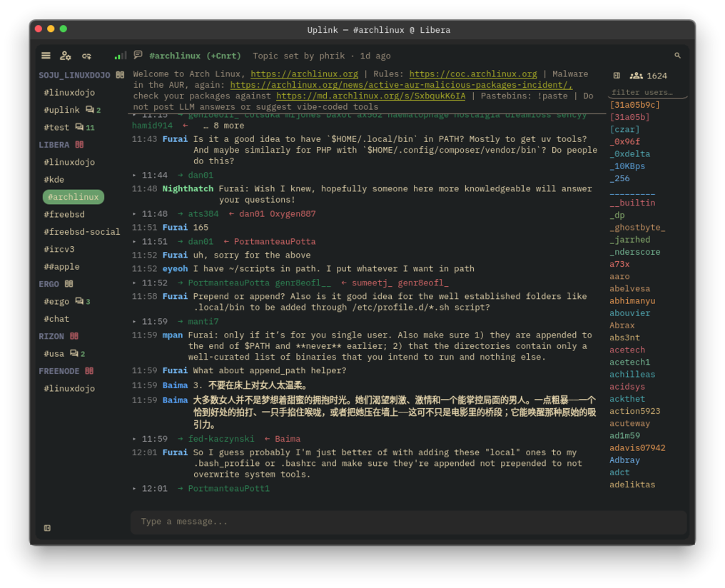This screenshot has width=725, height=588.
Task: Click the filter users input field
Action: click(647, 93)
